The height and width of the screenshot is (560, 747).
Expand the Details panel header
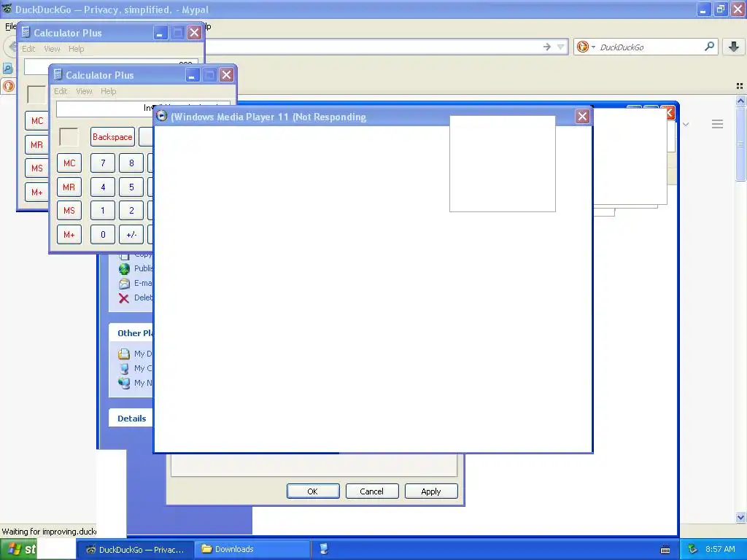coord(131,418)
